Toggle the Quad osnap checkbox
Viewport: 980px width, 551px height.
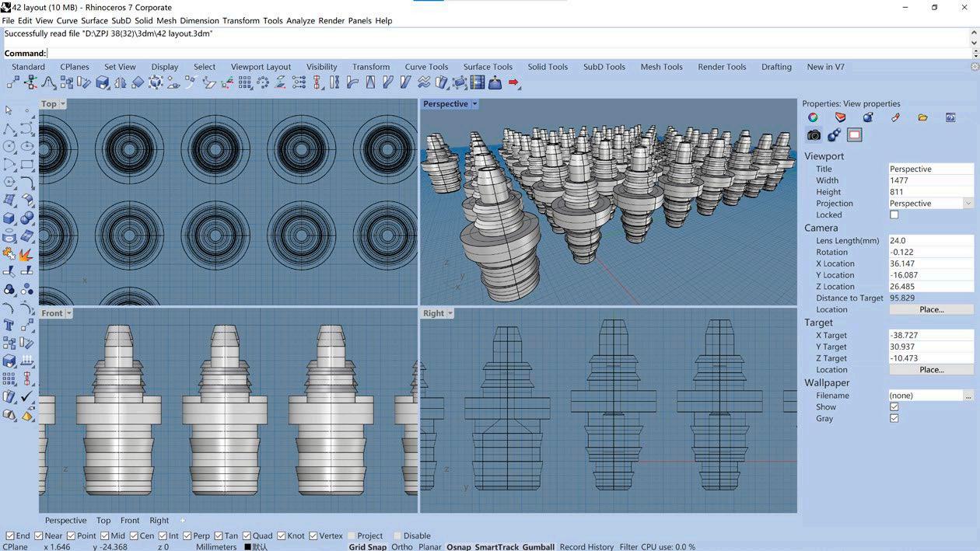pyautogui.click(x=247, y=535)
